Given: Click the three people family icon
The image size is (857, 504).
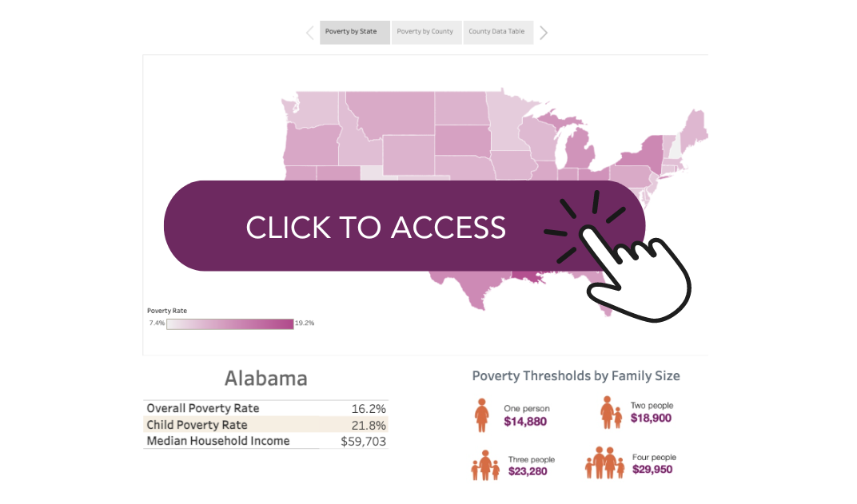Looking at the screenshot, I should click(x=484, y=465).
